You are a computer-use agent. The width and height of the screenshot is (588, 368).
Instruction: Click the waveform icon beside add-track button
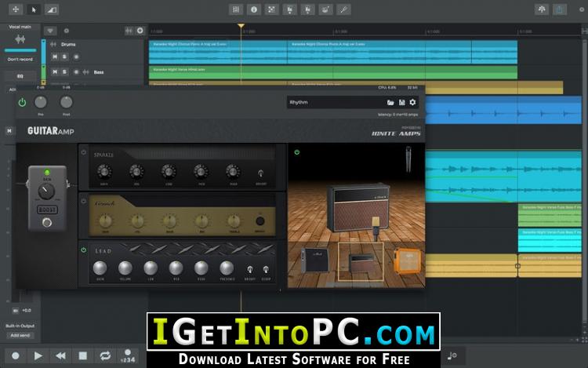click(129, 31)
